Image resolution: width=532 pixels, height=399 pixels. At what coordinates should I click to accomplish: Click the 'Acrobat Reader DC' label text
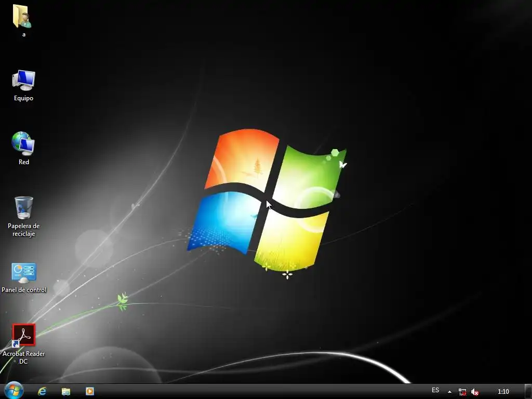tap(23, 357)
